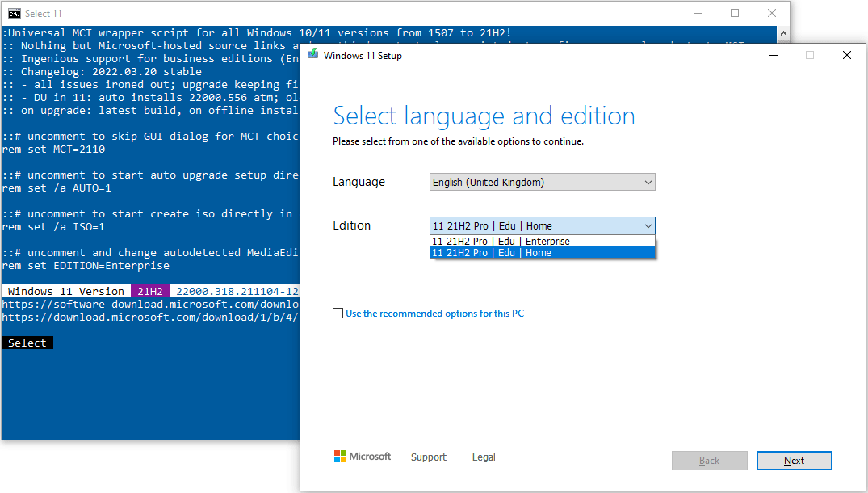The height and width of the screenshot is (493, 868).
Task: Enable 'Use the recommended options for this PC'
Action: pos(338,313)
